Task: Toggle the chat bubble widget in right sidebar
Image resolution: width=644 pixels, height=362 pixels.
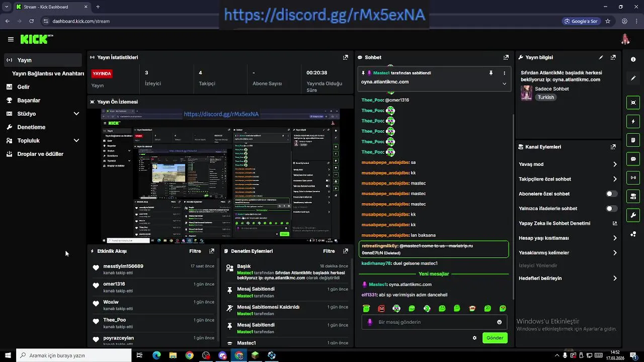Action: (x=633, y=159)
